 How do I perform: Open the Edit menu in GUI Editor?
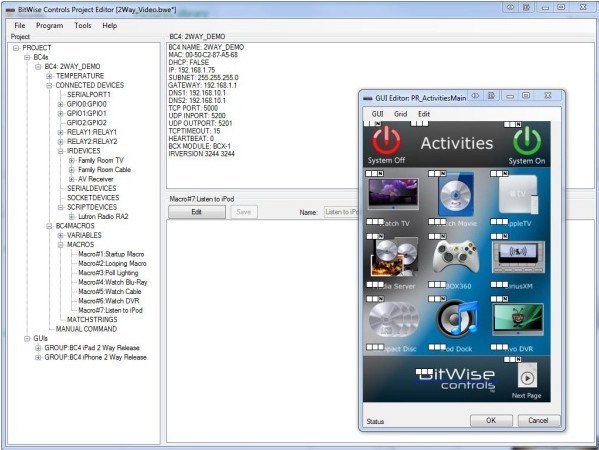coord(424,114)
